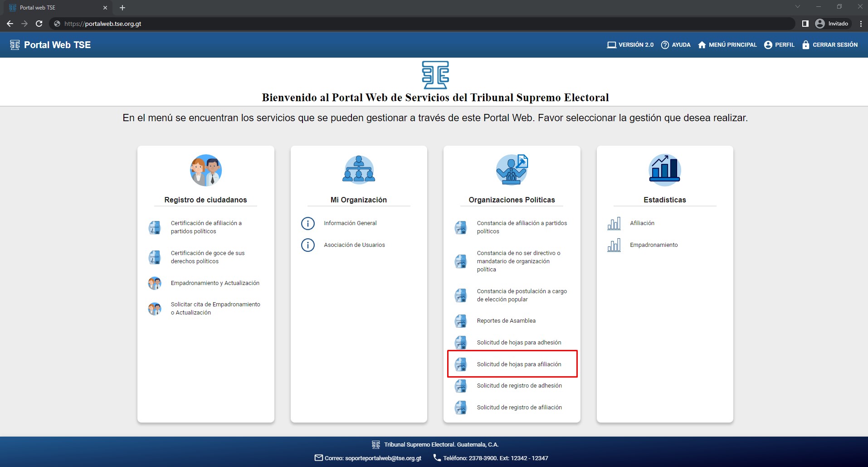
Task: Click info icon beside Información General
Action: coord(308,223)
